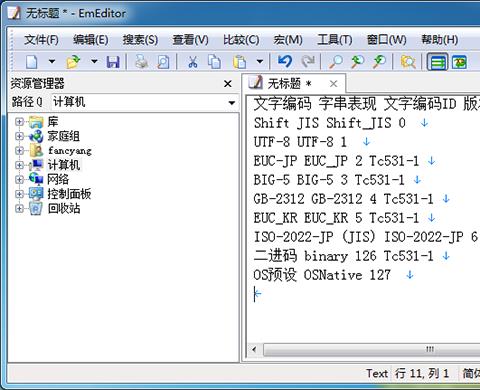Screen dimensions: 480x390
Task: Click the New document icon
Action: coord(32,62)
